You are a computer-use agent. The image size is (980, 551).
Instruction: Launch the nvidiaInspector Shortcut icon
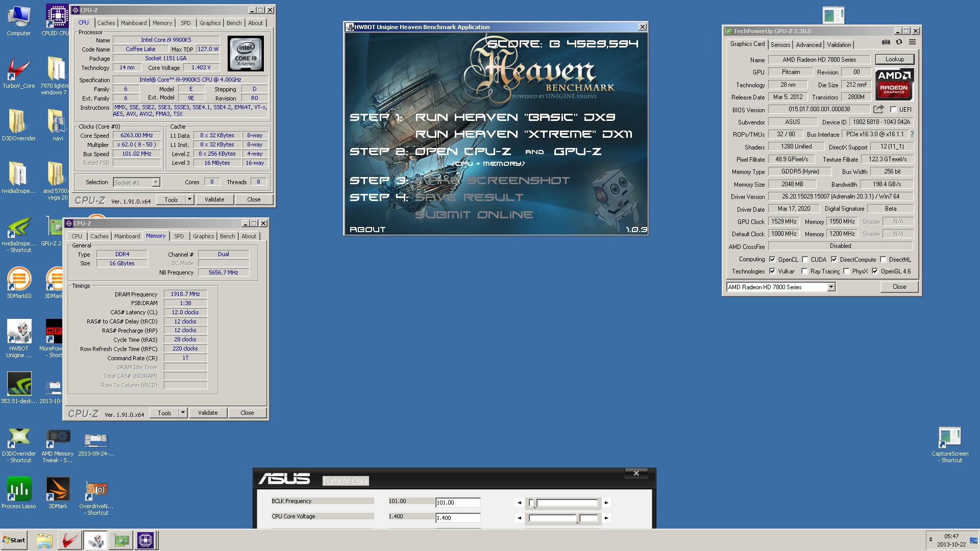tap(18, 234)
